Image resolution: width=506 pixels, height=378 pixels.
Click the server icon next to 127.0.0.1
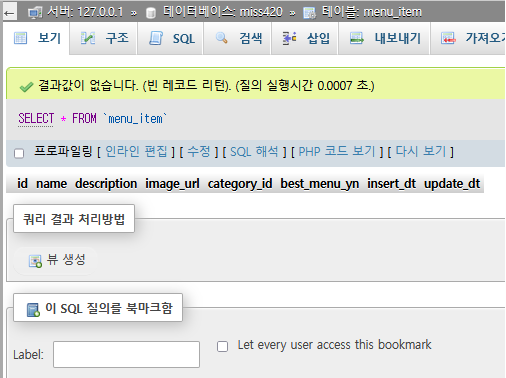(35, 13)
